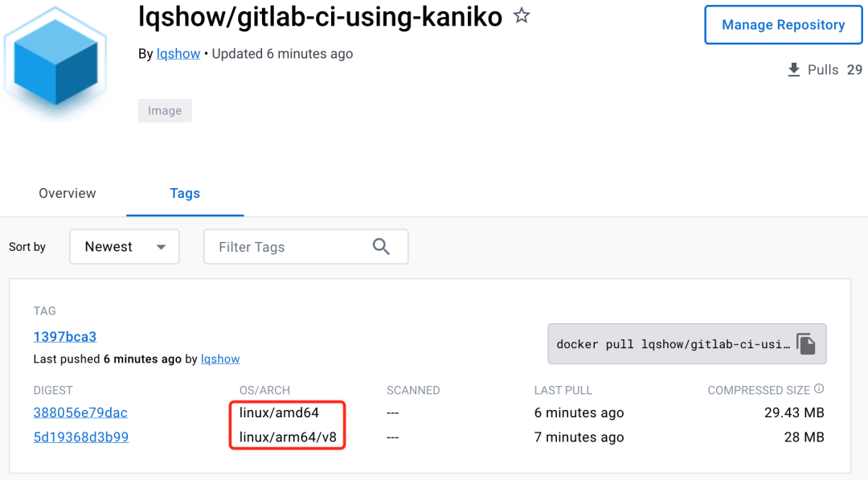Click the linux/amd64 architecture entry
This screenshot has width=868, height=480.
click(x=279, y=412)
